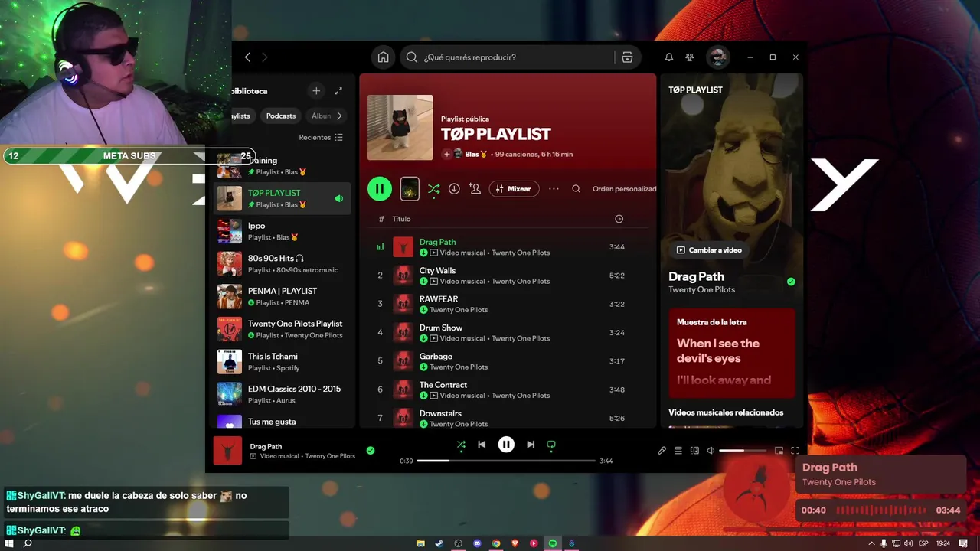Download the playlist with the arrow icon
Image resolution: width=980 pixels, height=551 pixels.
[x=454, y=189]
